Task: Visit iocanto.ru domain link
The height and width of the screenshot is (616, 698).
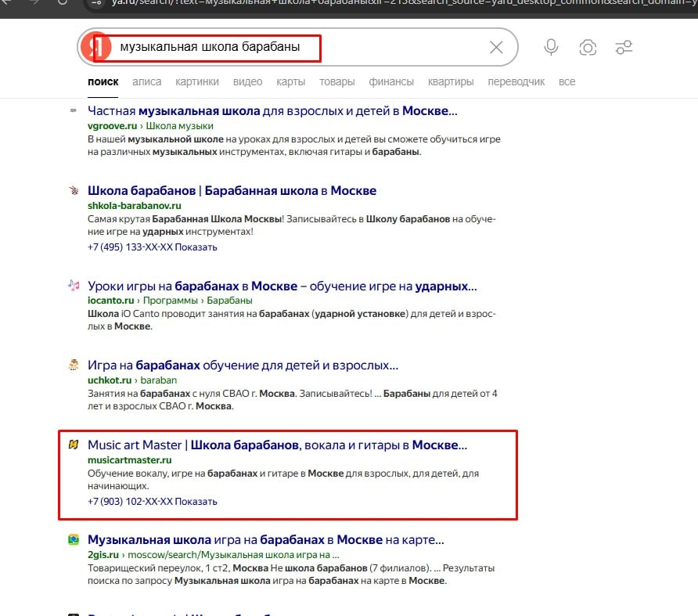Action: (111, 301)
